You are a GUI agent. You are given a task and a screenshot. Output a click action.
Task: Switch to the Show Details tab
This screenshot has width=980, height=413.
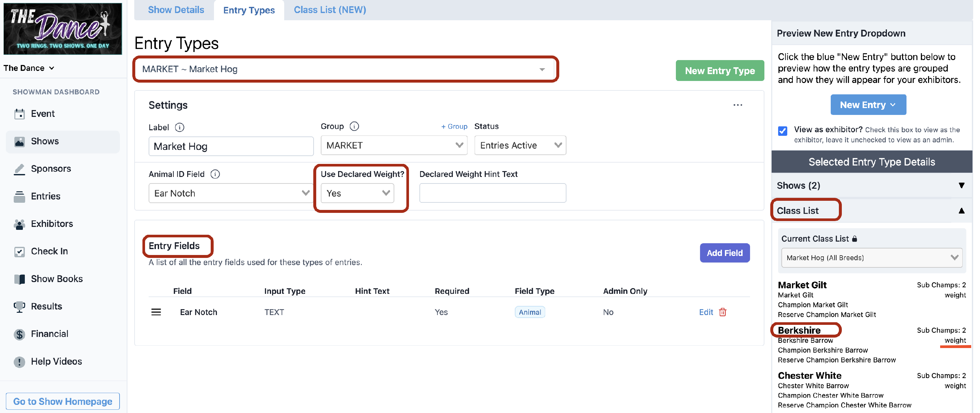[x=176, y=10]
